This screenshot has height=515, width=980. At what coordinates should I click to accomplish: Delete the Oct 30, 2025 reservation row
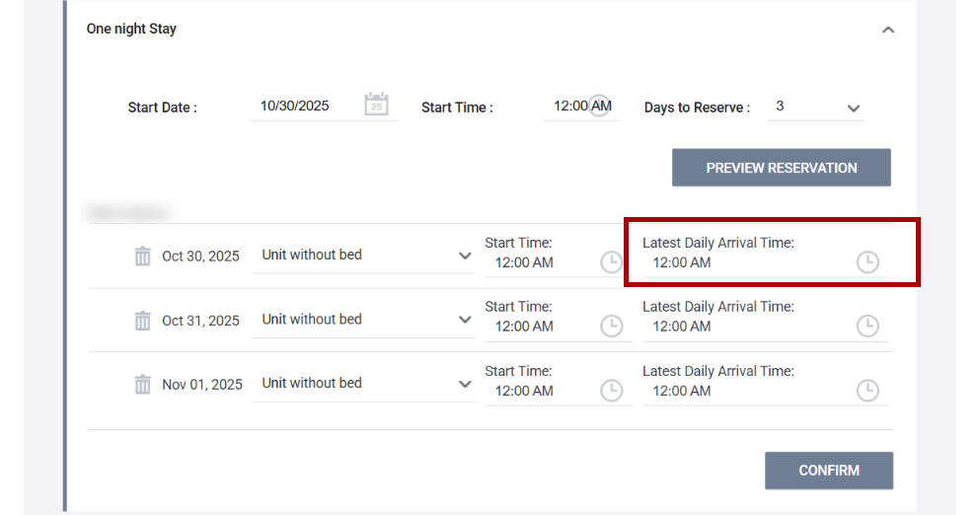[x=143, y=257]
